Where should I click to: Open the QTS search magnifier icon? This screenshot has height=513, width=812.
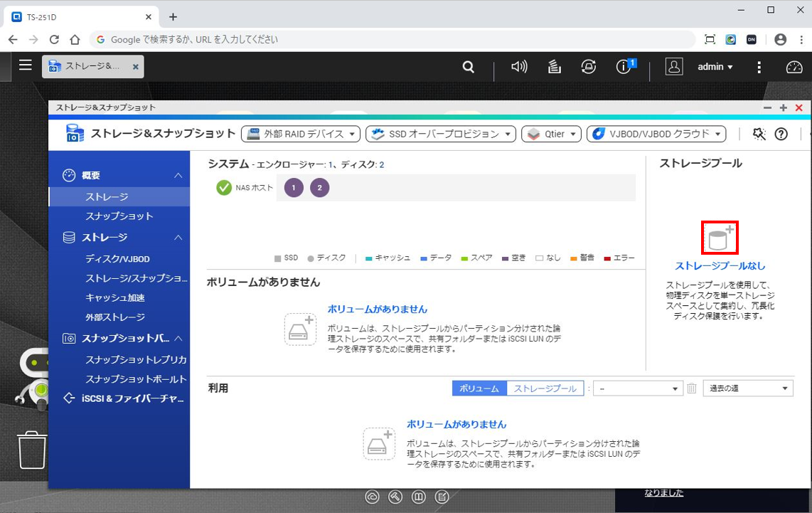click(x=468, y=67)
